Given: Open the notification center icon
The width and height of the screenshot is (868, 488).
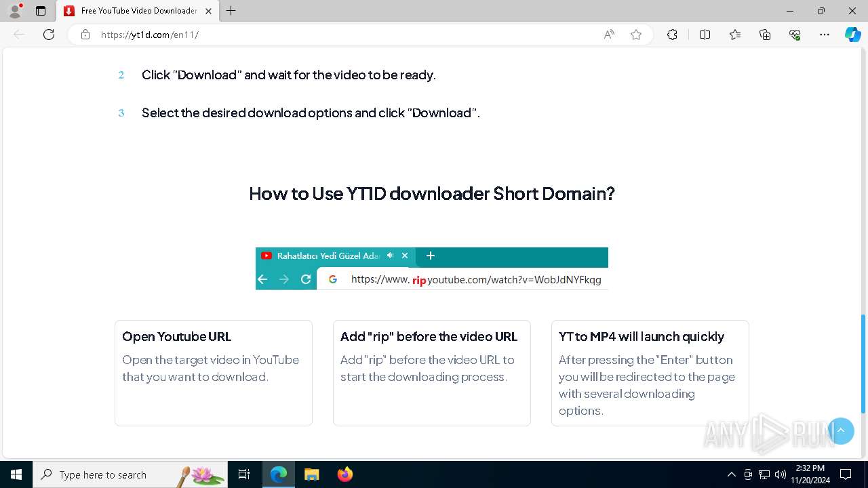Looking at the screenshot, I should pos(846,474).
